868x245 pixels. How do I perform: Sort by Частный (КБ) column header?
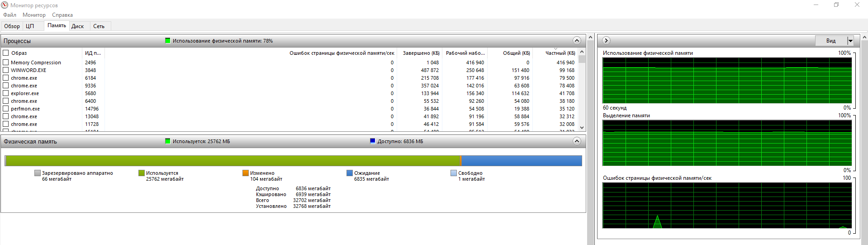(560, 53)
